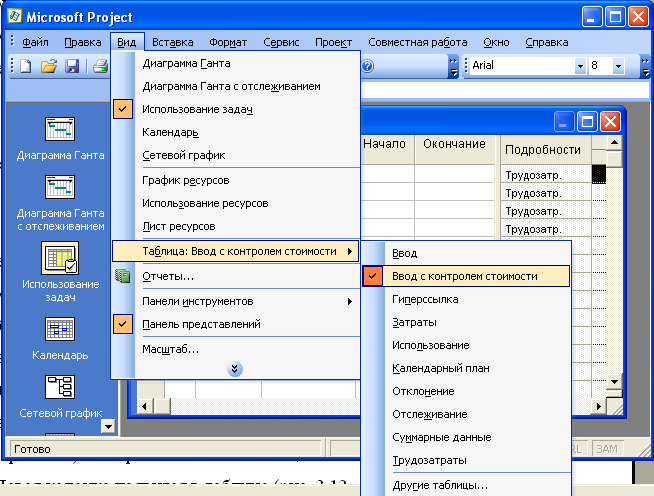The width and height of the screenshot is (654, 496).
Task: Open the Сервис menu
Action: tap(281, 43)
